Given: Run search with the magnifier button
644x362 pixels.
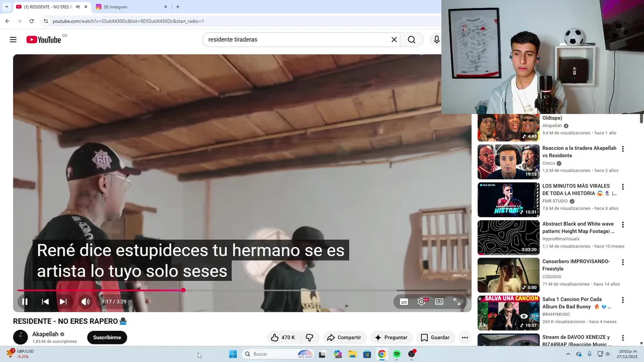Looking at the screenshot, I should [x=412, y=40].
